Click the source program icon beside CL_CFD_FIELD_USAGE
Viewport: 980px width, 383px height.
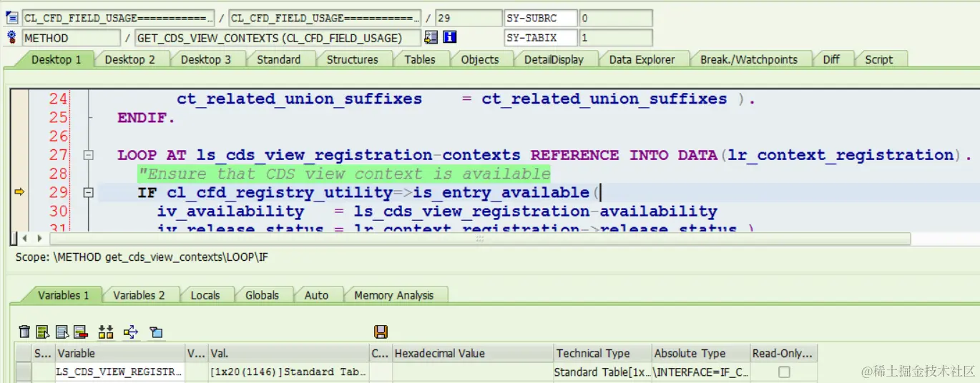point(11,18)
